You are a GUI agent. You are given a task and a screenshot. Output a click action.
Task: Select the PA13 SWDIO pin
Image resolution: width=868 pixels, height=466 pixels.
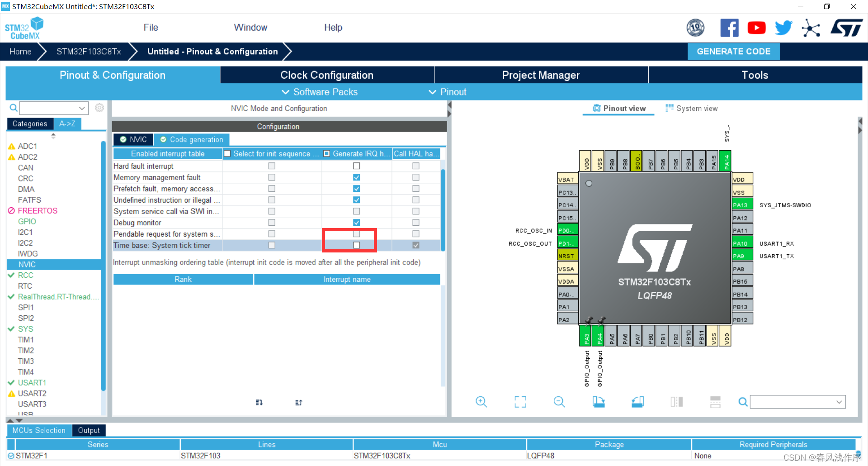click(x=742, y=205)
